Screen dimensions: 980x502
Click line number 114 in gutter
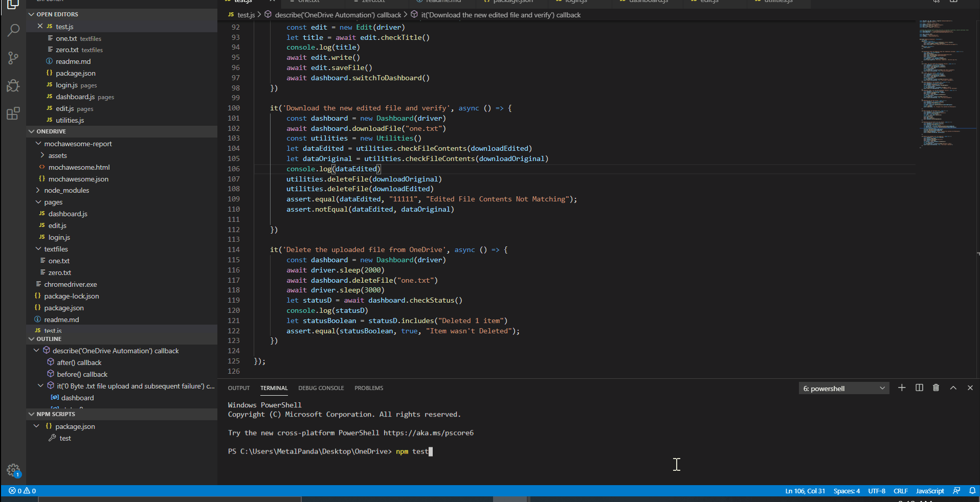pyautogui.click(x=234, y=249)
